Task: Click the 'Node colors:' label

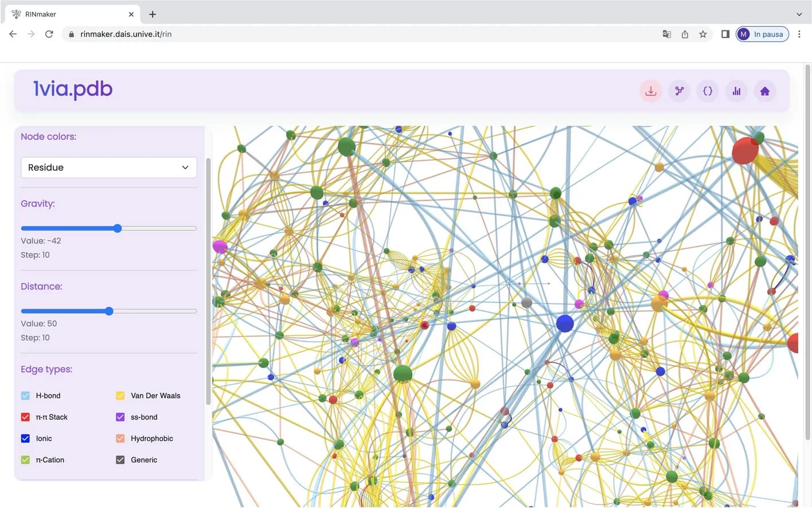Action: pos(48,136)
